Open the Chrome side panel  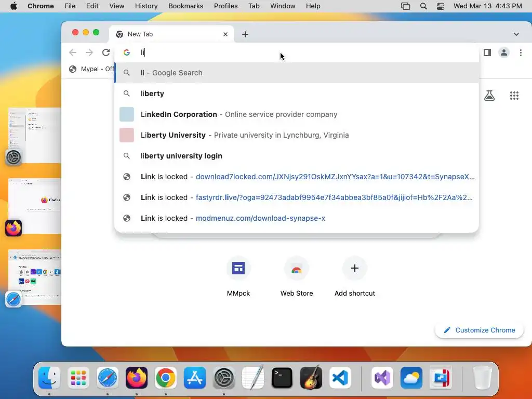[x=487, y=52]
